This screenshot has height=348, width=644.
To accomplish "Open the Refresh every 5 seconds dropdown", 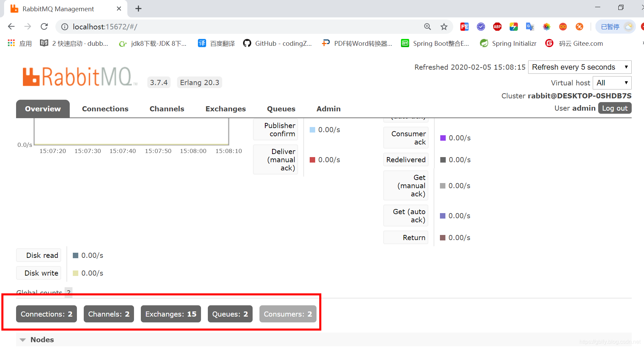I will click(580, 67).
